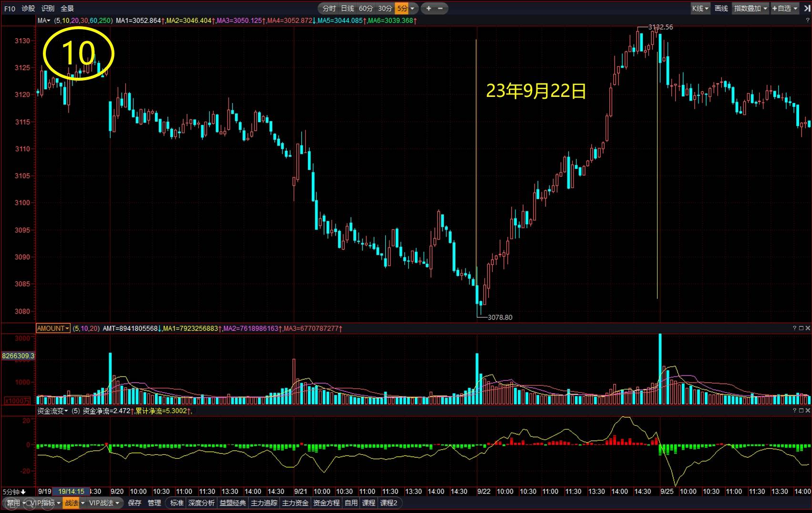Select the 60分 timeframe
This screenshot has height=513, width=812.
click(366, 9)
